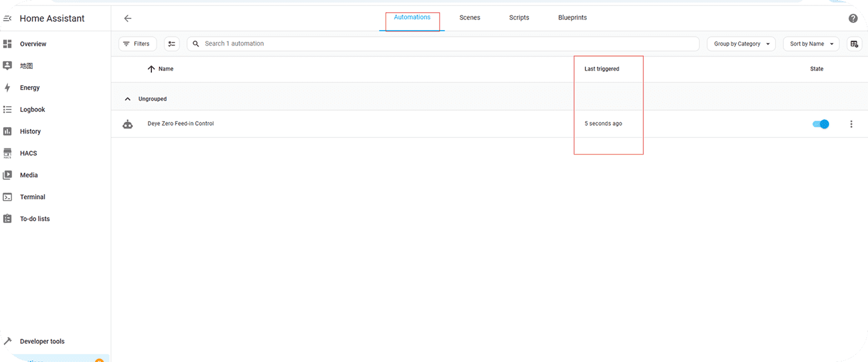The width and height of the screenshot is (868, 362).
Task: Open the help question mark icon
Action: (x=852, y=18)
